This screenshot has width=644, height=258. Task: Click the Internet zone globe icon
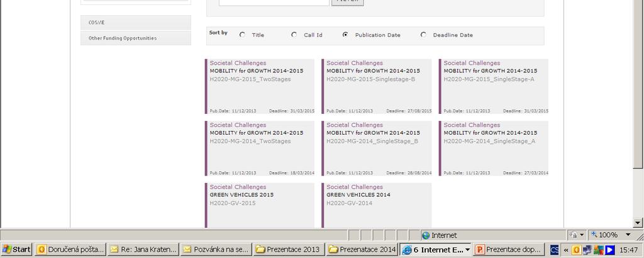(426, 235)
